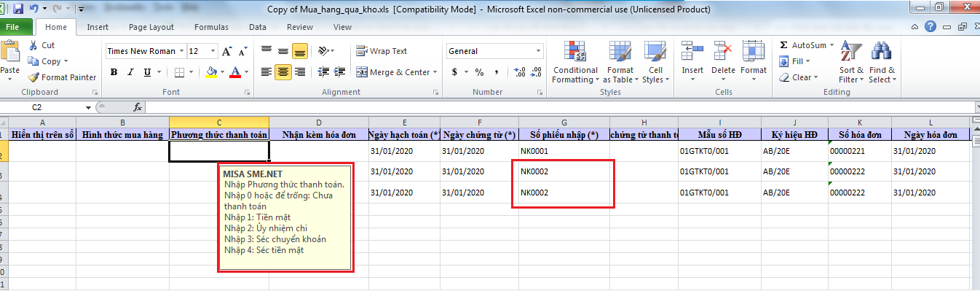Set middle vertical alignment

(282, 51)
